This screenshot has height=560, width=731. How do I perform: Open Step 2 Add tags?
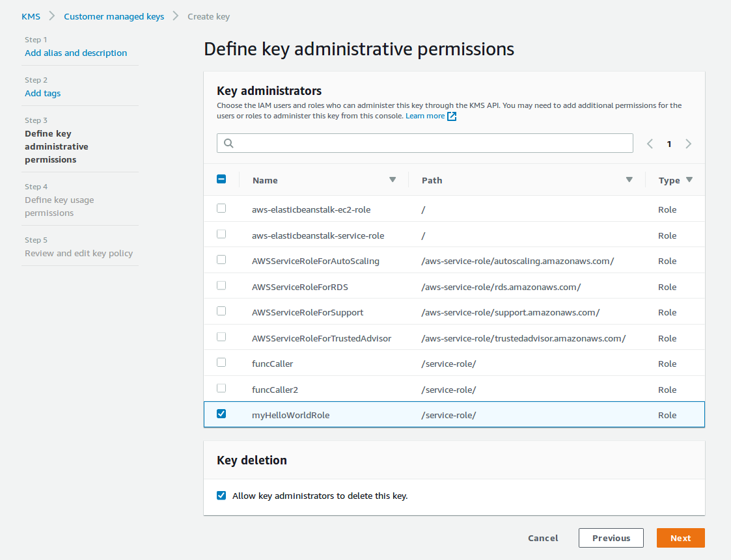point(43,94)
